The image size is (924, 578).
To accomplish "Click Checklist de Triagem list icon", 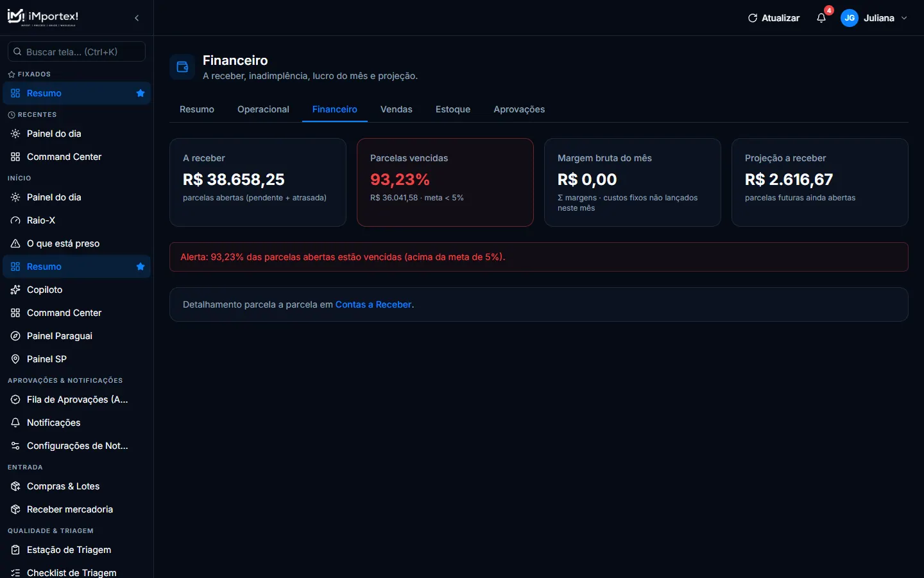I will [15, 573].
